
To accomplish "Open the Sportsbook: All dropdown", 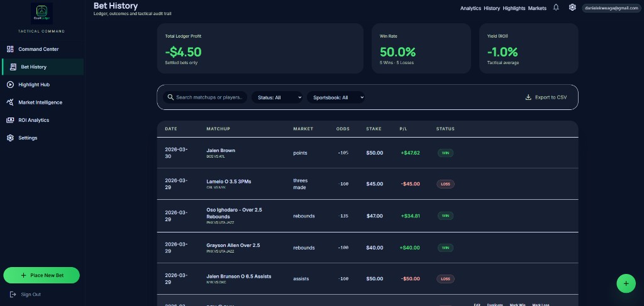I will click(x=336, y=97).
